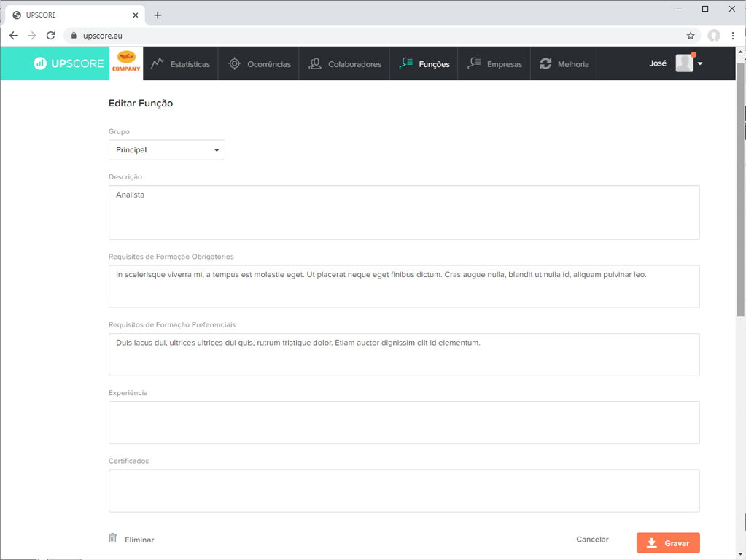Click the José username text
746x560 pixels.
point(658,63)
